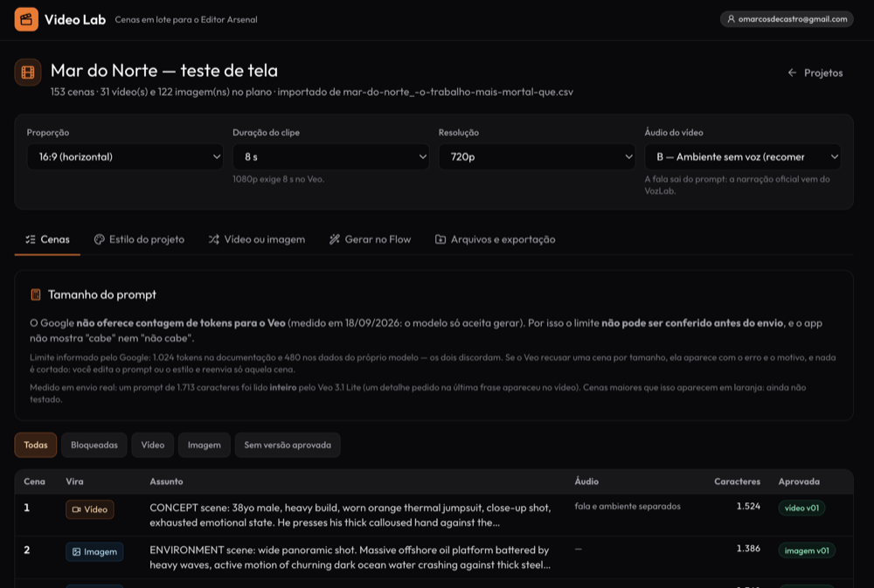Click the 1.386 character count
Image resolution: width=874 pixels, height=588 pixels.
pos(748,549)
